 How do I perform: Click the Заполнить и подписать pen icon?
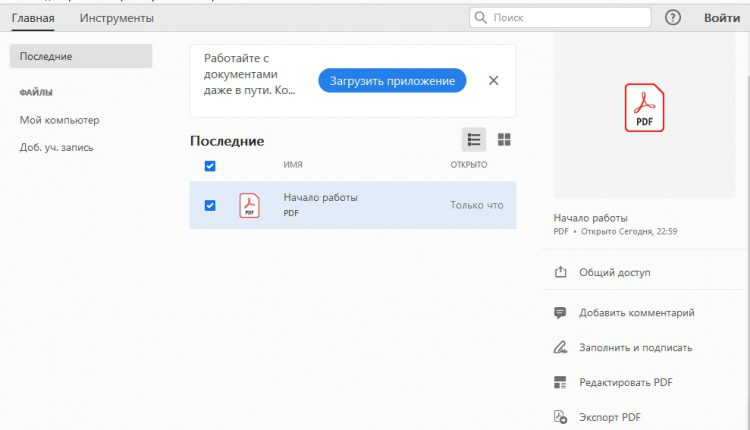click(x=560, y=347)
